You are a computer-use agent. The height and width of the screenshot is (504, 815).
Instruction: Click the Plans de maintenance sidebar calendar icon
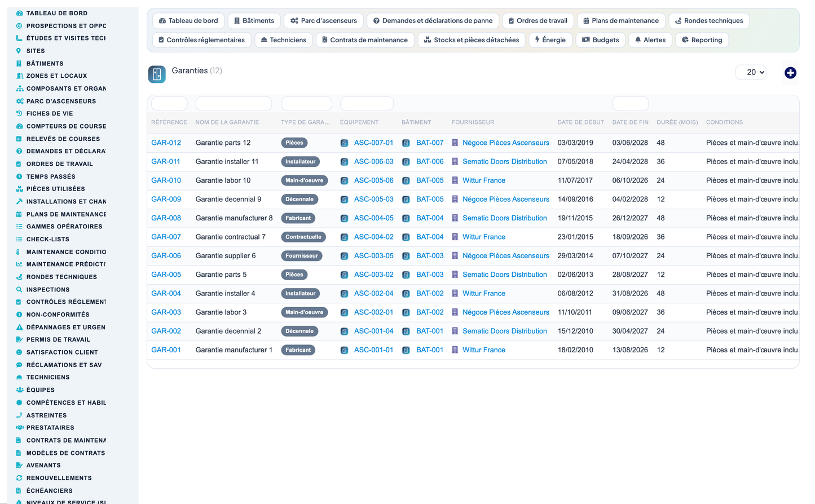[19, 214]
